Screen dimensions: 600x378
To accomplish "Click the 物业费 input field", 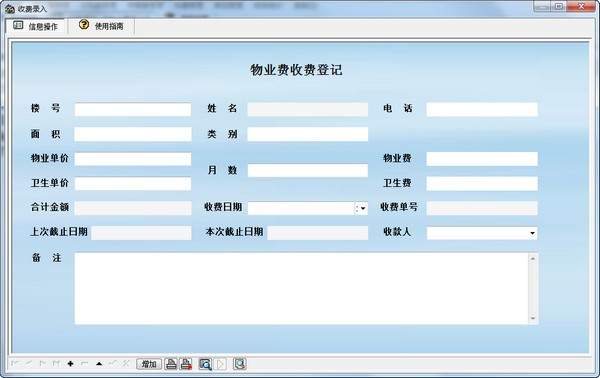I will point(482,159).
